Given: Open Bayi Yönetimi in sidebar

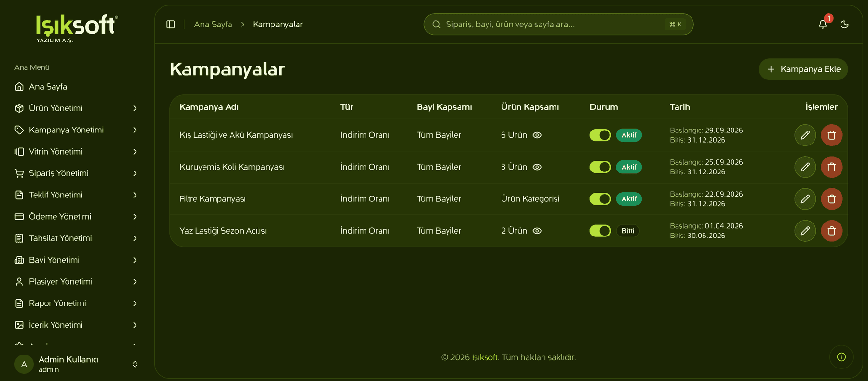Looking at the screenshot, I should click(76, 260).
